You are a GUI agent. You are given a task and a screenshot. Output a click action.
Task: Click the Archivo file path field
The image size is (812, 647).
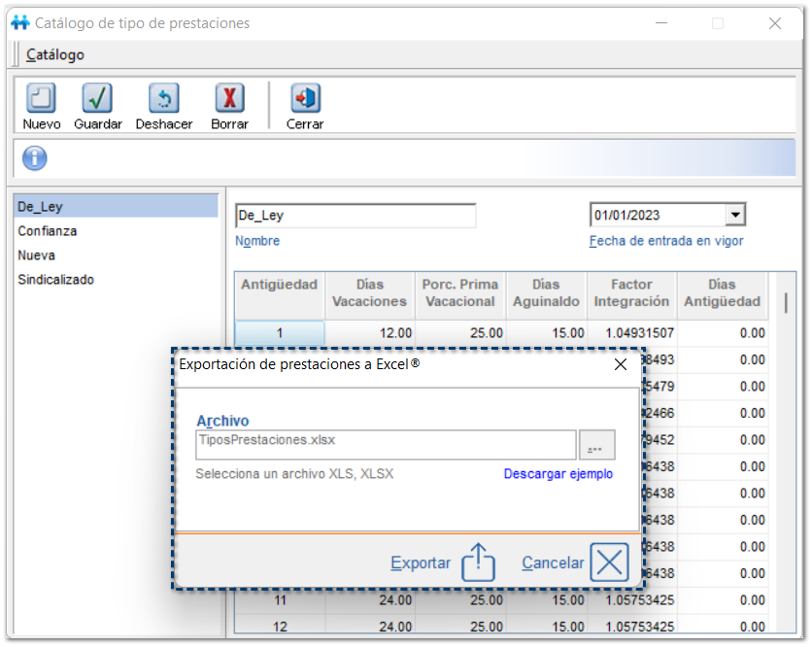pyautogui.click(x=386, y=445)
